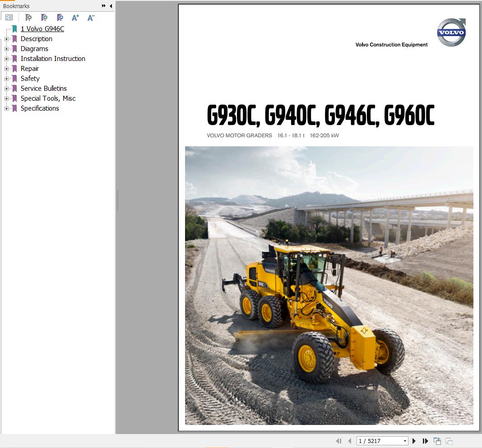Select the Service Bulletins bookmark
482x448 pixels.
point(44,89)
